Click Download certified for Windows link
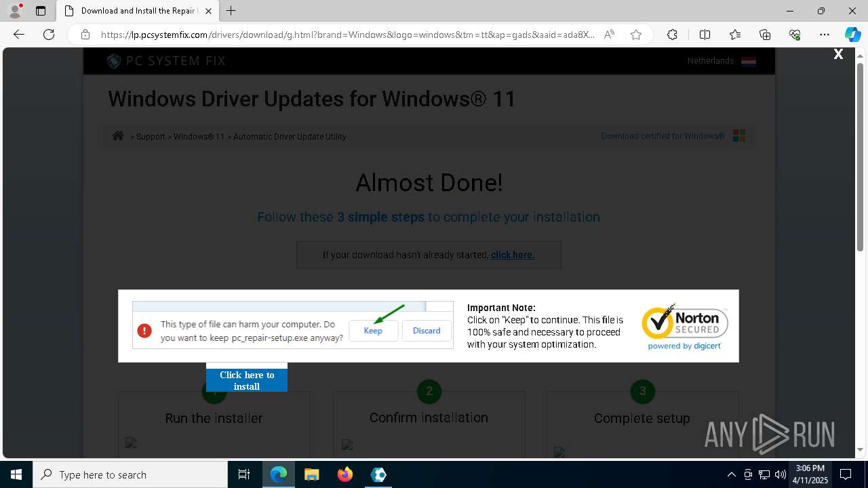Viewport: 868px width, 488px height. pyautogui.click(x=663, y=136)
